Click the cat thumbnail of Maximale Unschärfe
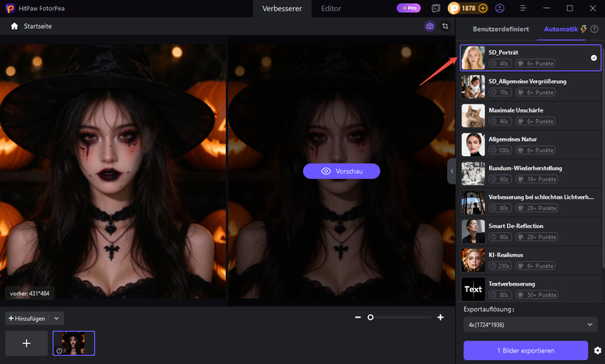This screenshot has height=364, width=605. (x=474, y=116)
